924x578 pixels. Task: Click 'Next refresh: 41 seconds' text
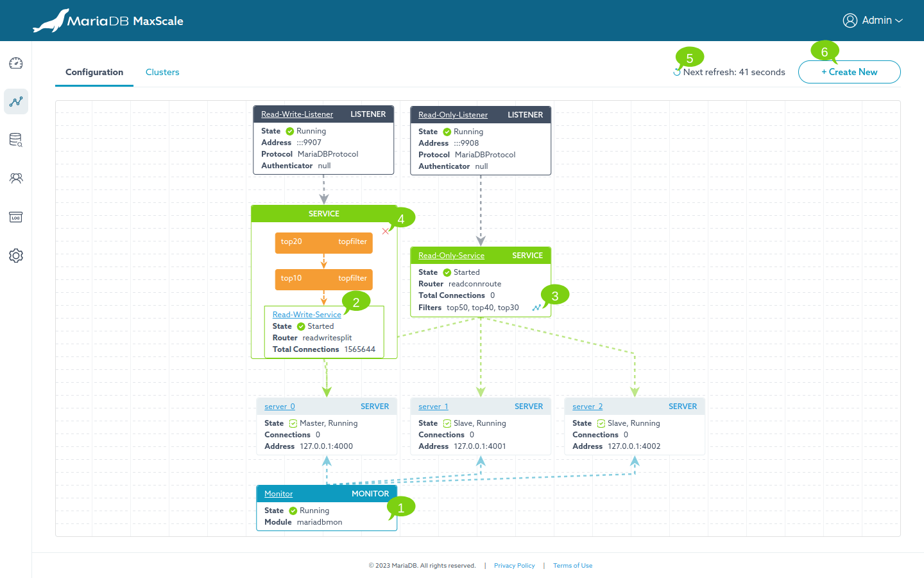[x=734, y=72]
